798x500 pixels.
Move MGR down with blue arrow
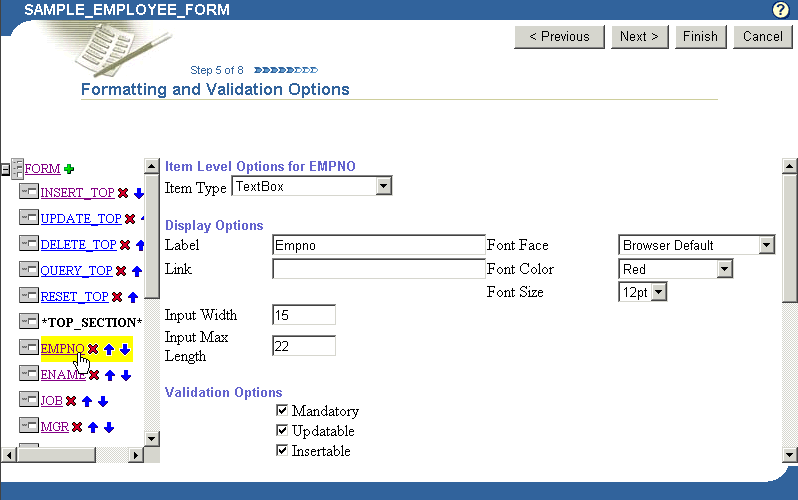[x=109, y=427]
